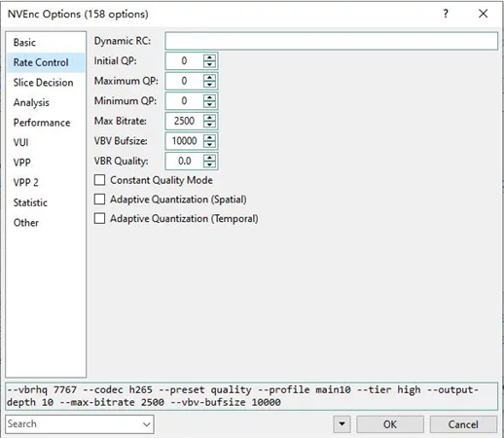Click the Dynamic RC text field
504x438 pixels.
331,41
